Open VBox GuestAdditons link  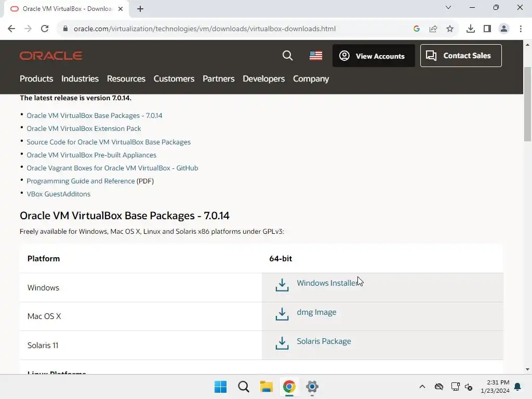click(58, 194)
